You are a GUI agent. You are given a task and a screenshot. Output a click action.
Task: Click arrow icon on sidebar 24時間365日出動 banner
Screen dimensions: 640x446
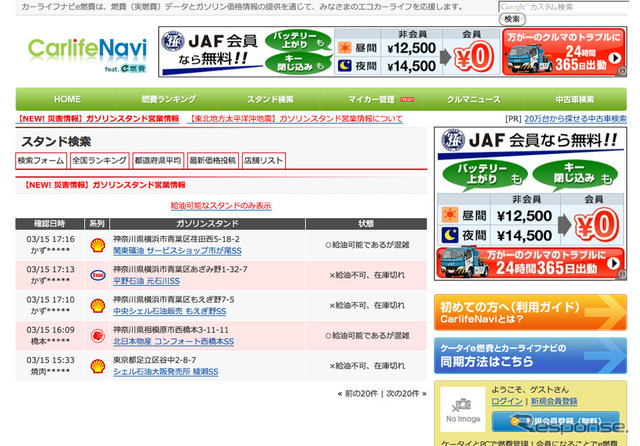click(x=613, y=264)
